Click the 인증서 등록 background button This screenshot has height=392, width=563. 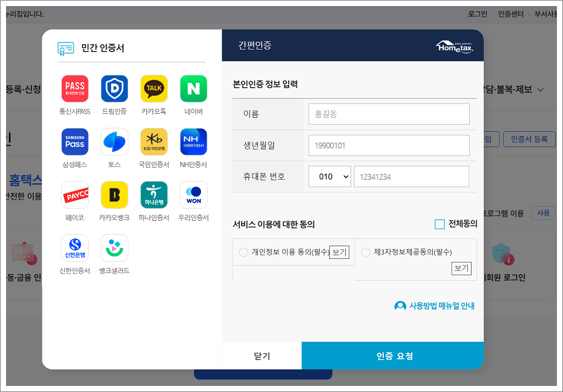(529, 139)
